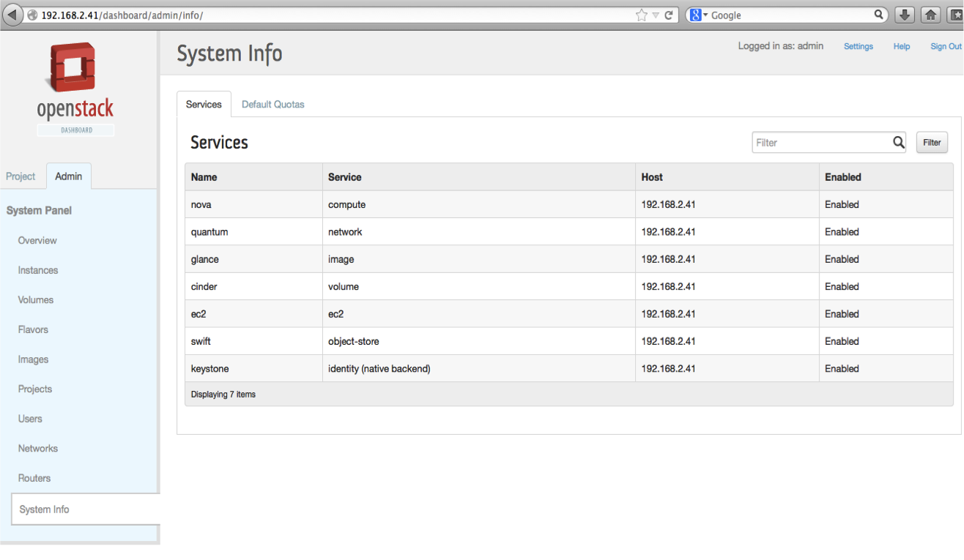Click the compute service type cell
The image size is (964, 560).
479,205
